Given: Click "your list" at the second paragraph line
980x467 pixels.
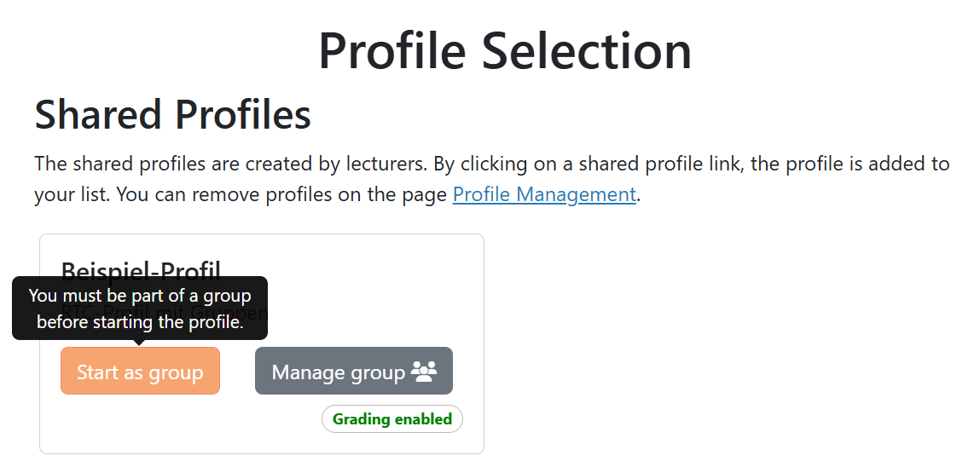Looking at the screenshot, I should (70, 194).
